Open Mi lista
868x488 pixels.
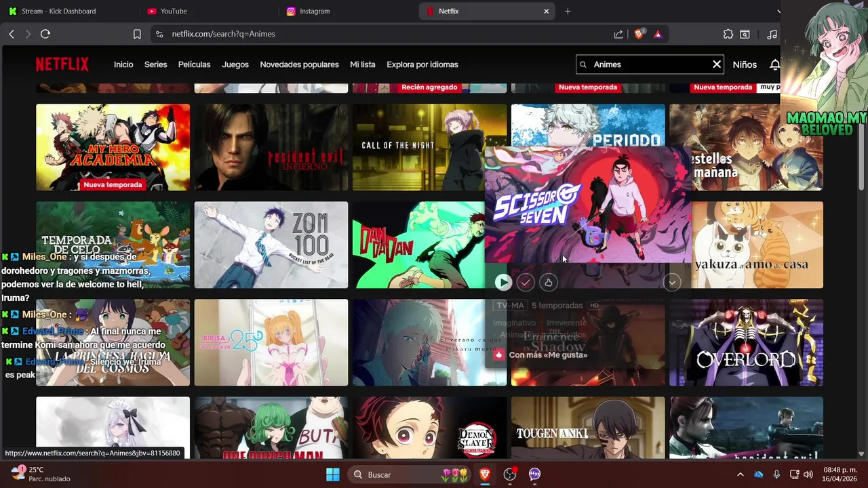pos(362,64)
